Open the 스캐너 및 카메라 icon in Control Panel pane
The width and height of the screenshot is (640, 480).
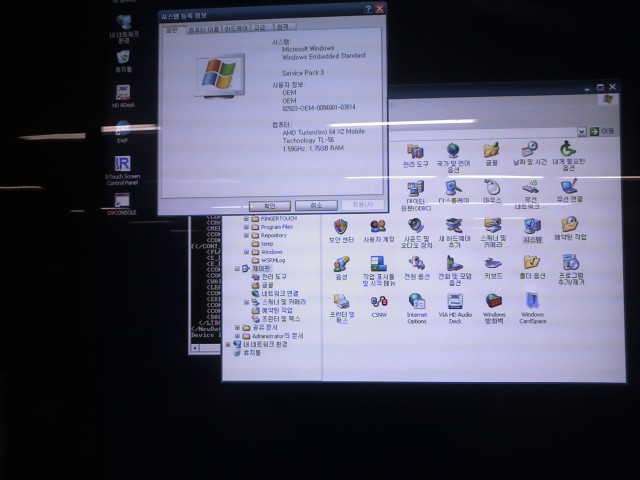pyautogui.click(x=493, y=233)
